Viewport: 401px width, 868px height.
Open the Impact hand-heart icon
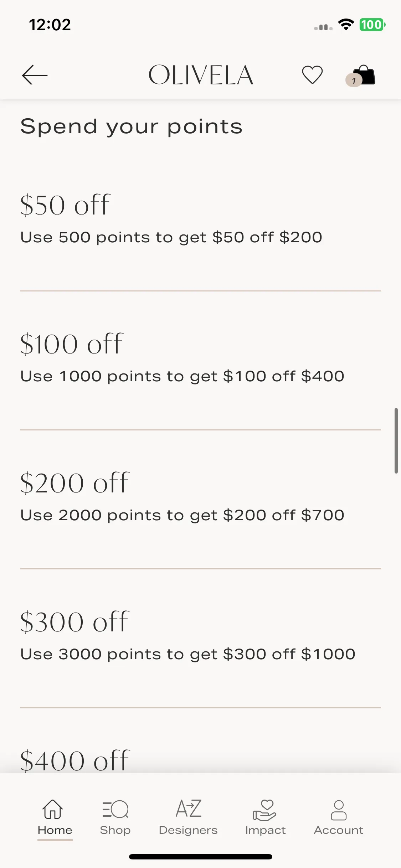coord(264,810)
